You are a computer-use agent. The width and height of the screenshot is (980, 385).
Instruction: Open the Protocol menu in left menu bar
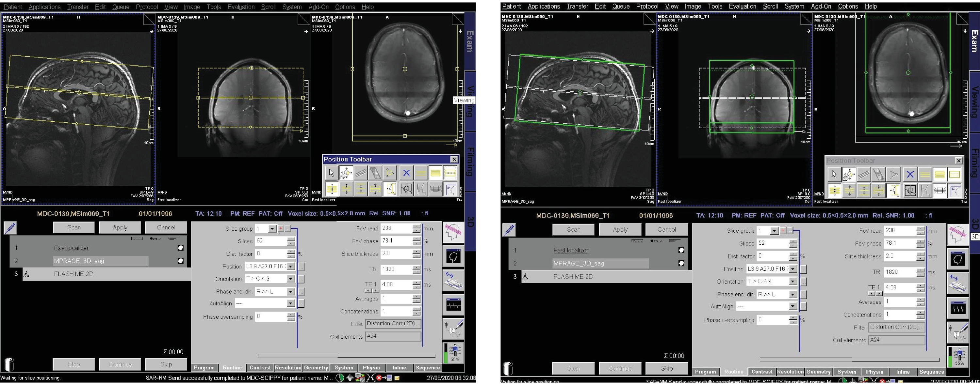click(x=146, y=7)
